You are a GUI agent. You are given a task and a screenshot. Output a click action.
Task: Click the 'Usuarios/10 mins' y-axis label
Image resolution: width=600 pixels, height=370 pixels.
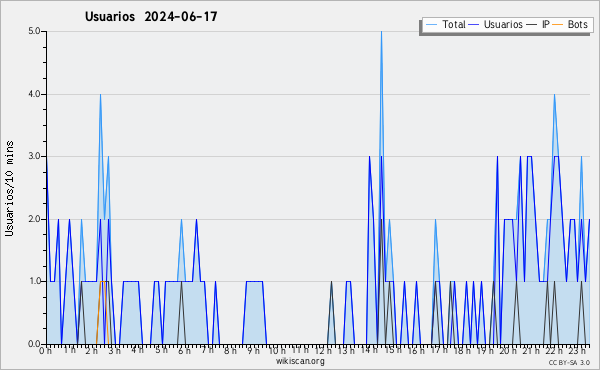tap(9, 188)
